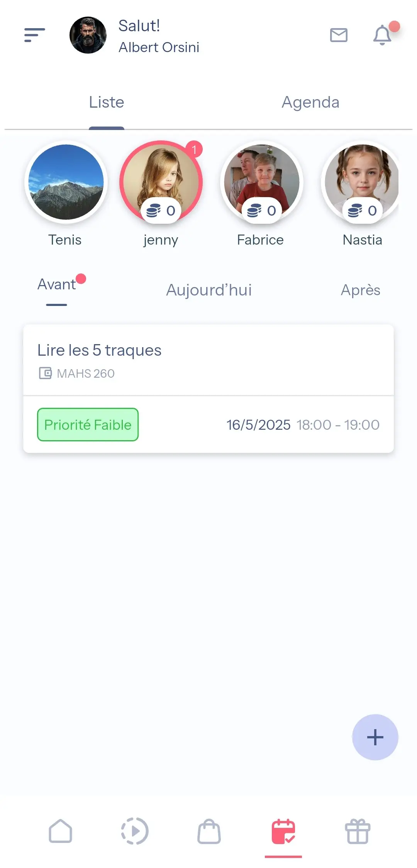Open the calendar tasks section icon
Viewport: 417px width, 868px height.
[283, 831]
